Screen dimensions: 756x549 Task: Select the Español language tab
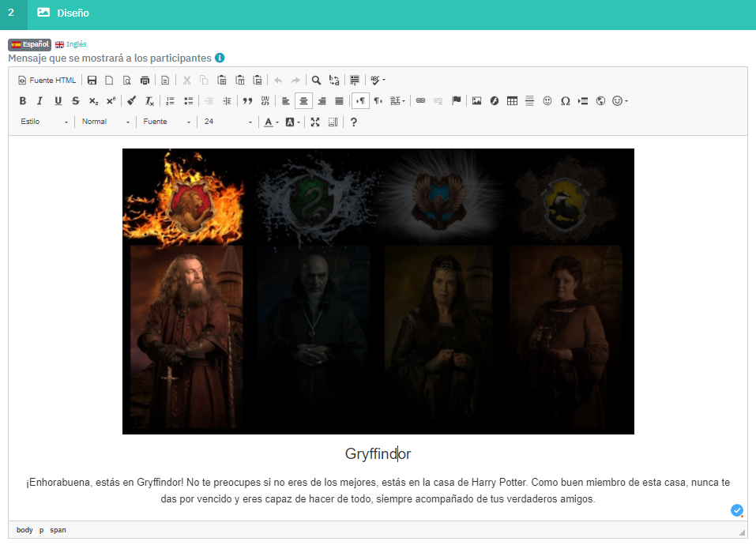30,45
